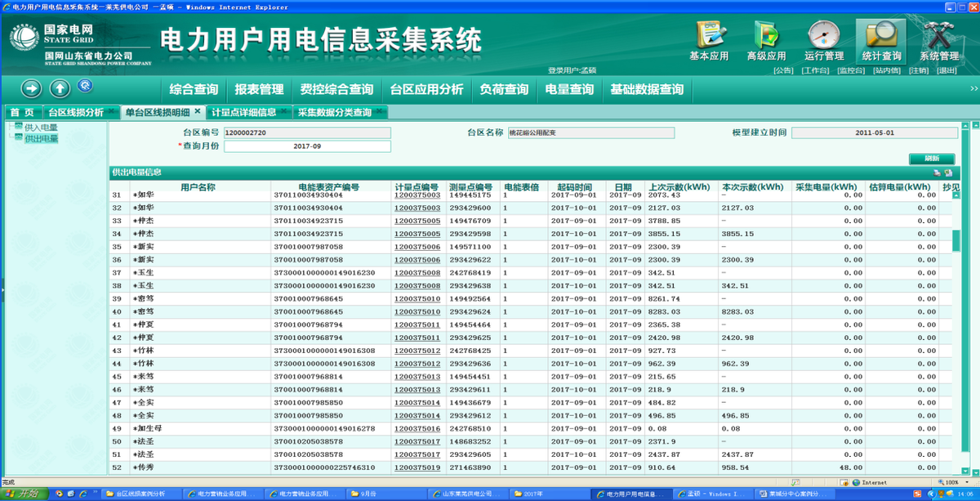
Task: Close the 单台区线损明细 tab
Action: [197, 111]
